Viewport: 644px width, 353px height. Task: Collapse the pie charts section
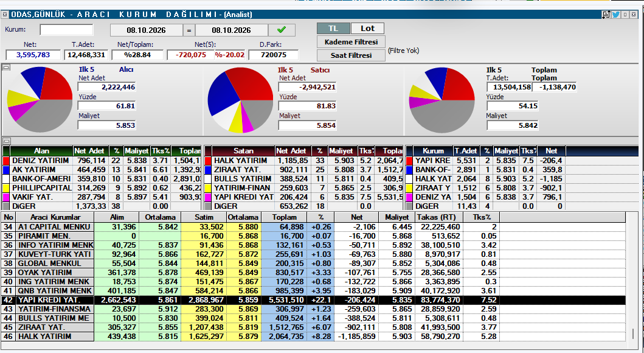6,68
